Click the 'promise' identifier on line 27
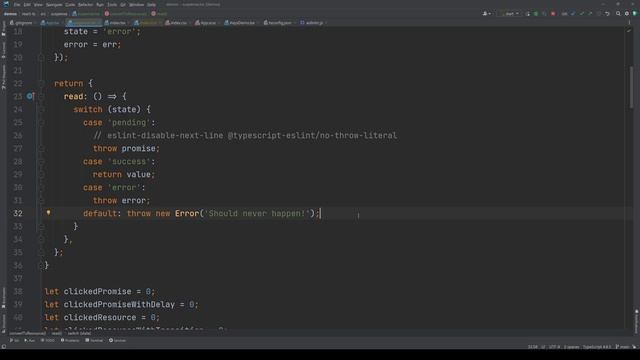The image size is (640, 360). [x=138, y=149]
